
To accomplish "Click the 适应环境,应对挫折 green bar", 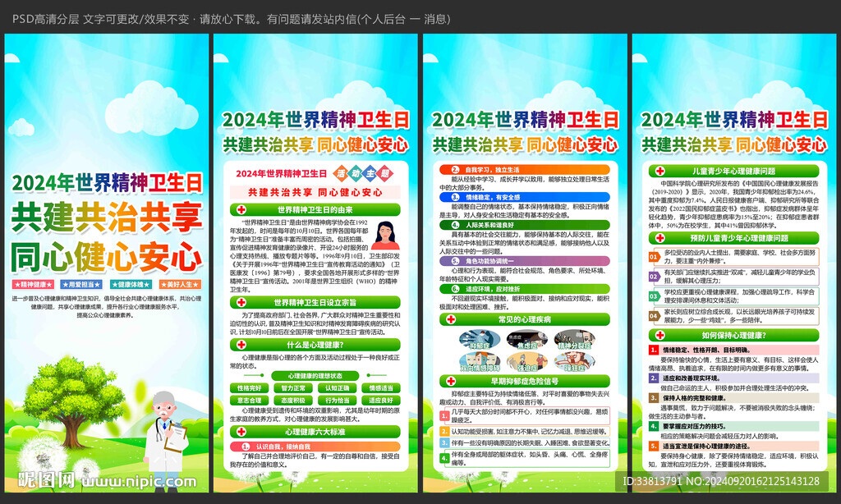I will tap(525, 289).
